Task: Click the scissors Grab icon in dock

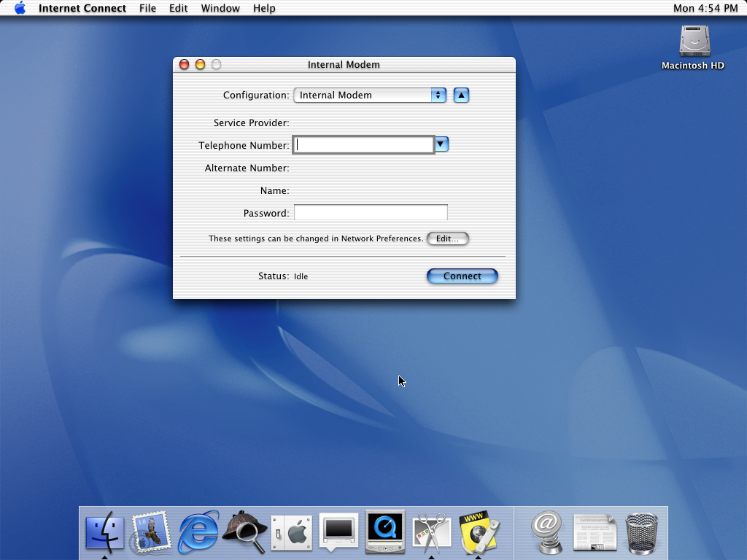Action: (x=431, y=532)
